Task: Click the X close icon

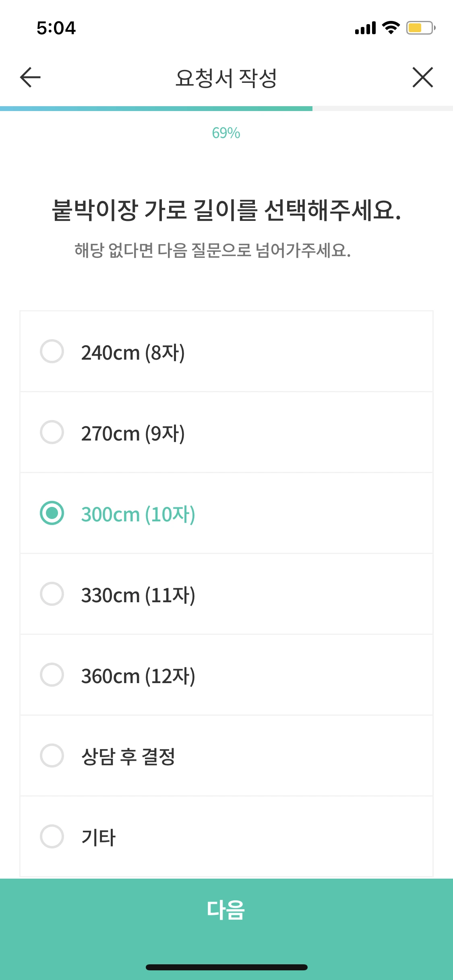Action: tap(423, 77)
